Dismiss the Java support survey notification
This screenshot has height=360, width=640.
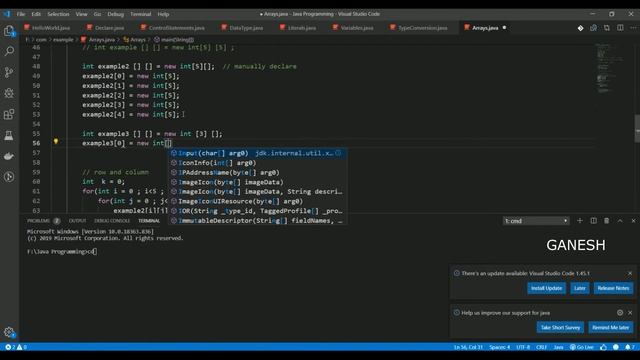pyautogui.click(x=630, y=313)
